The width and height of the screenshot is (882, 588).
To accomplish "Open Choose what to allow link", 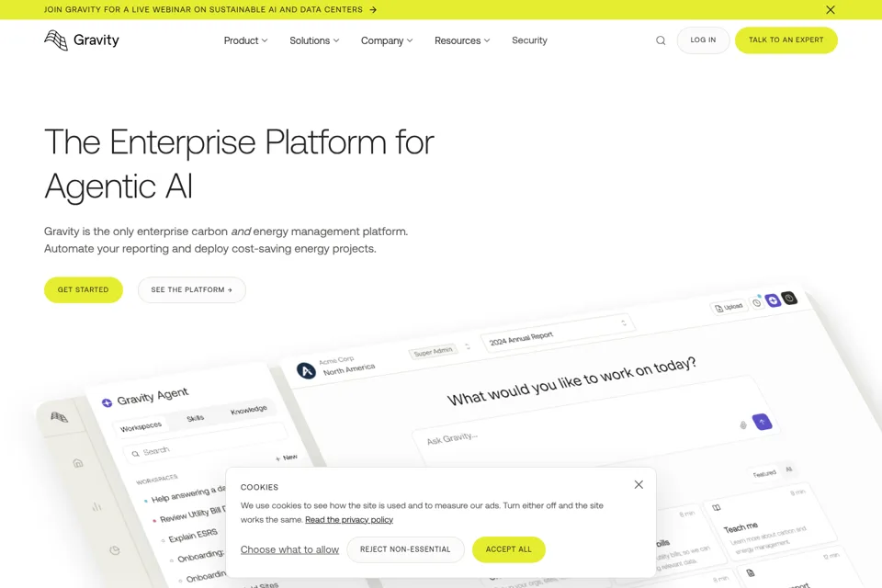I will tap(289, 549).
